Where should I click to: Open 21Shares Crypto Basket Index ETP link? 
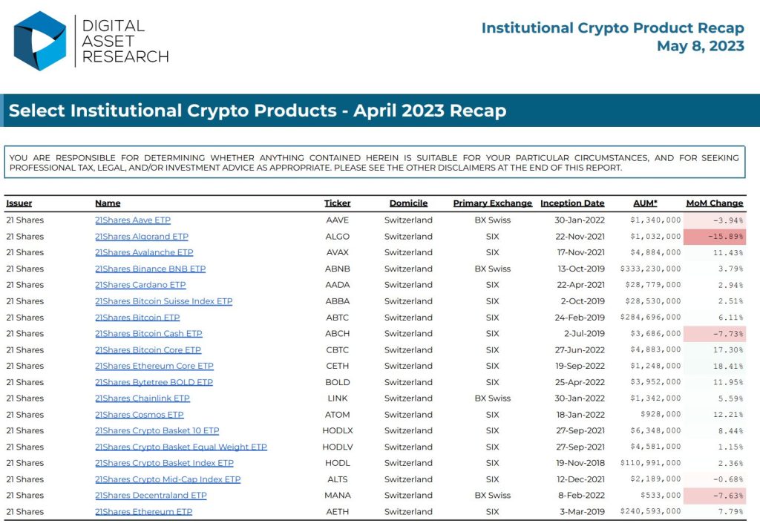(x=164, y=463)
